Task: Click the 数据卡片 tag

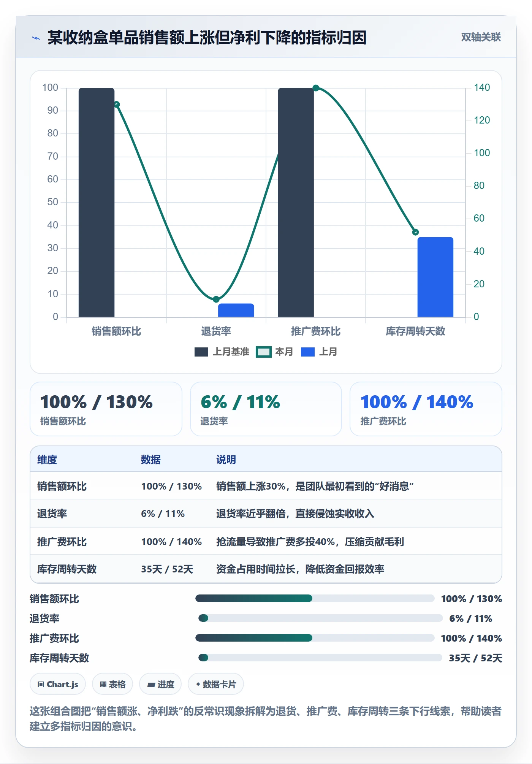Action: [x=216, y=684]
